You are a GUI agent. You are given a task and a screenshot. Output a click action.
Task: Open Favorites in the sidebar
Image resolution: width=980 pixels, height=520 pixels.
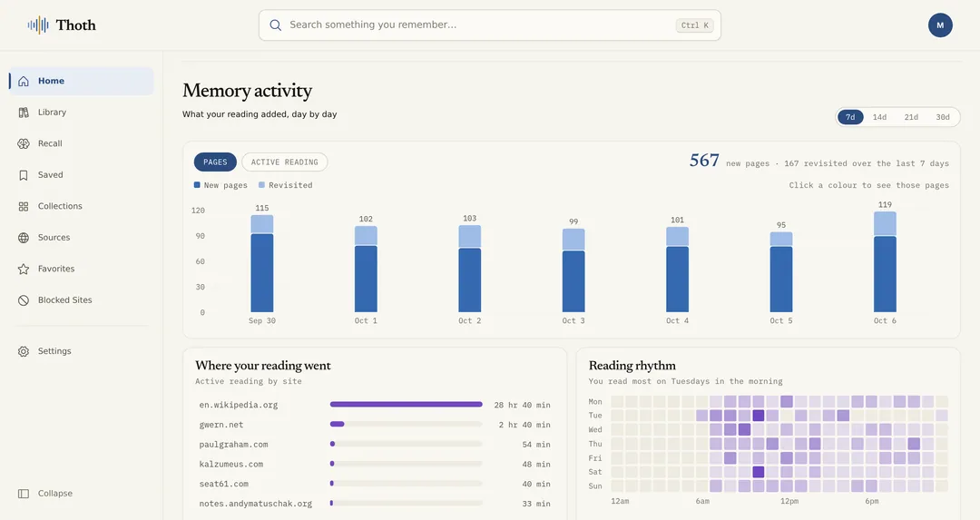[x=82, y=269]
